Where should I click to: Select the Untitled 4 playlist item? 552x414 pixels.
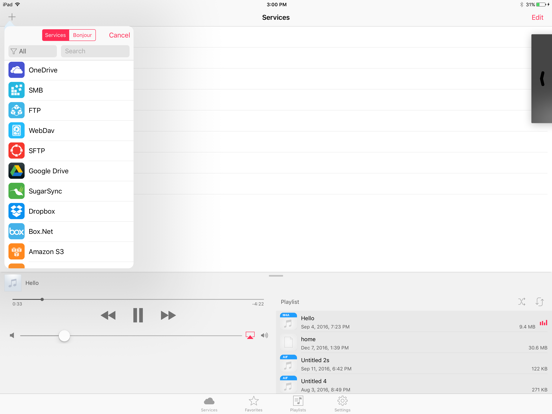point(414,385)
